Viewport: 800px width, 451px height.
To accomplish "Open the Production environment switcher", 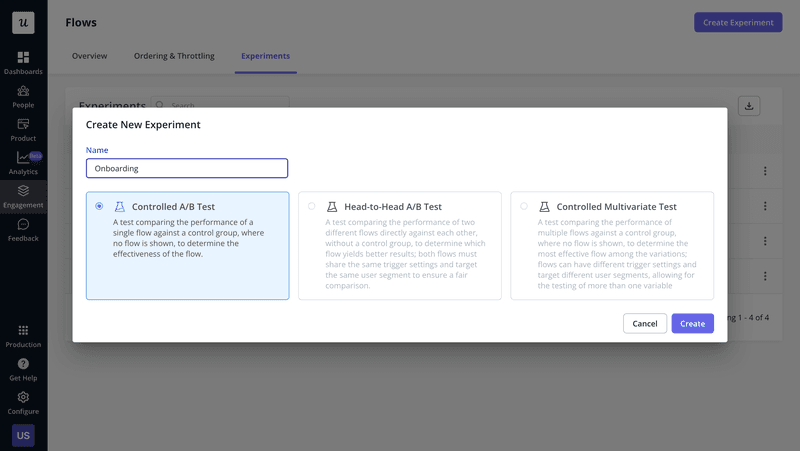I will click(23, 331).
